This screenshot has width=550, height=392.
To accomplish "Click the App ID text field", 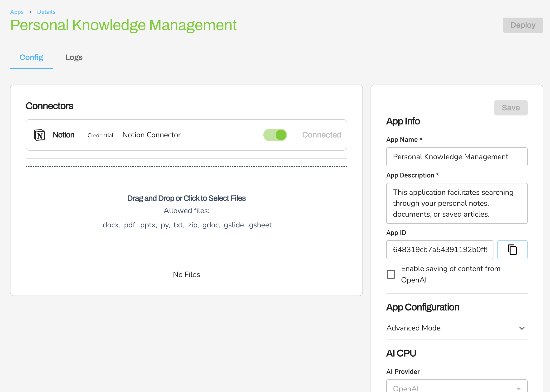I will click(x=439, y=250).
